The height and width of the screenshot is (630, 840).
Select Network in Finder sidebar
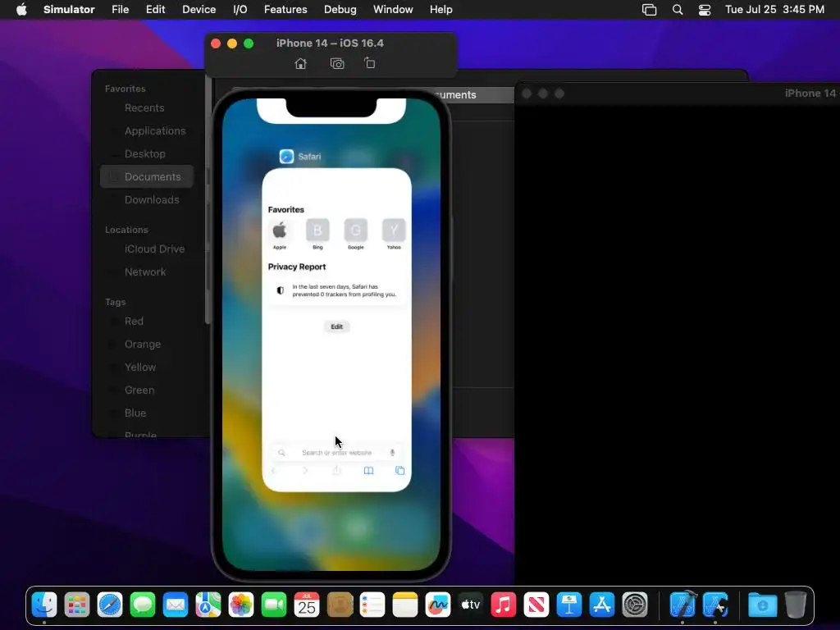tap(145, 272)
